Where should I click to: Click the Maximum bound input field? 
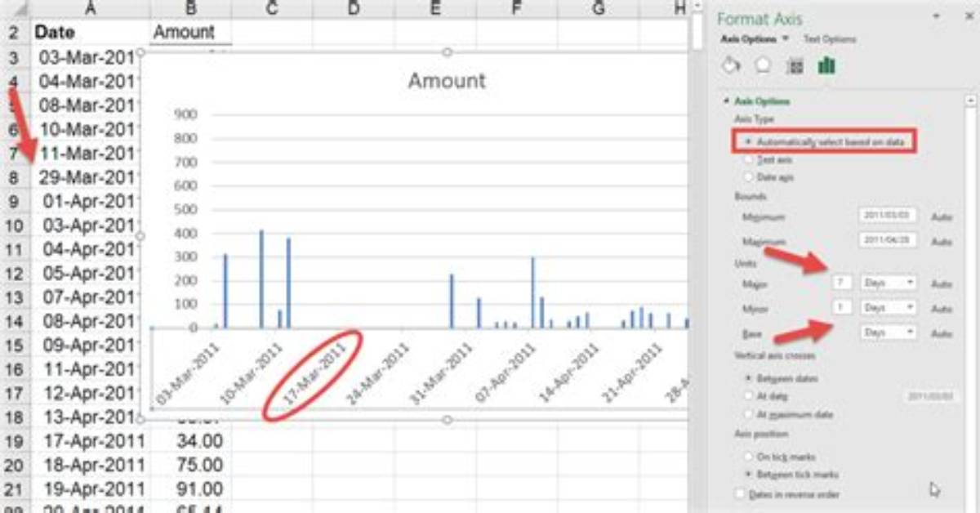coord(889,242)
